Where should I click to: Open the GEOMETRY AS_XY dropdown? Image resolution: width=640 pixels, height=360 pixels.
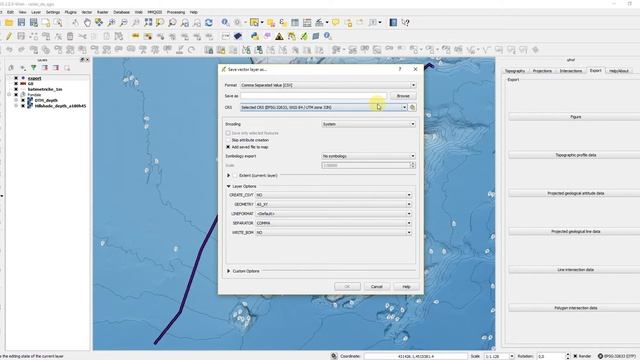[x=333, y=204]
